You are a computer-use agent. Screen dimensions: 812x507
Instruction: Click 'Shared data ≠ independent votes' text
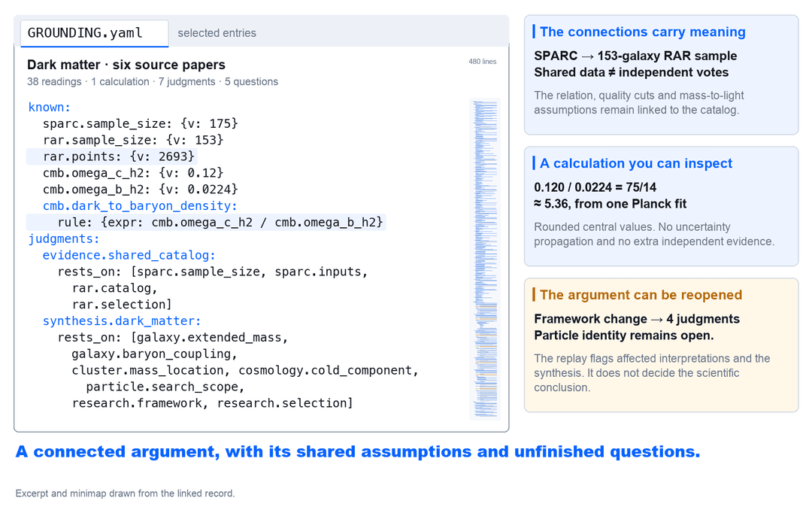(632, 72)
